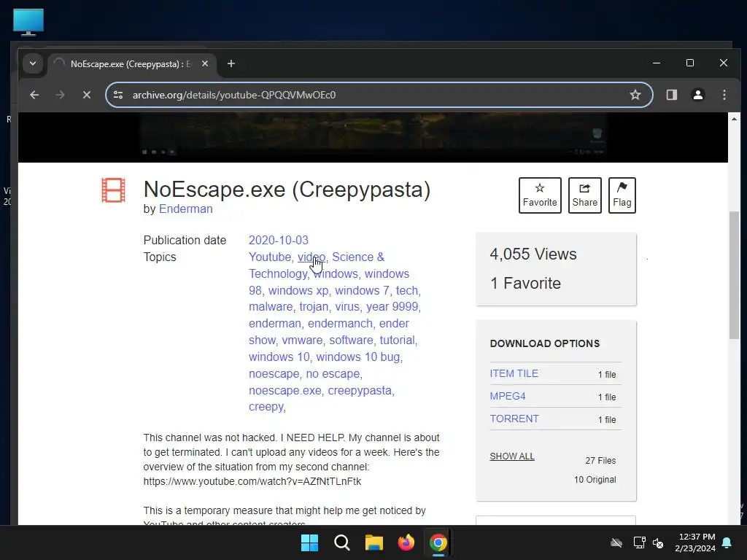Open Chrome side panel
The width and height of the screenshot is (747, 560).
tap(672, 95)
